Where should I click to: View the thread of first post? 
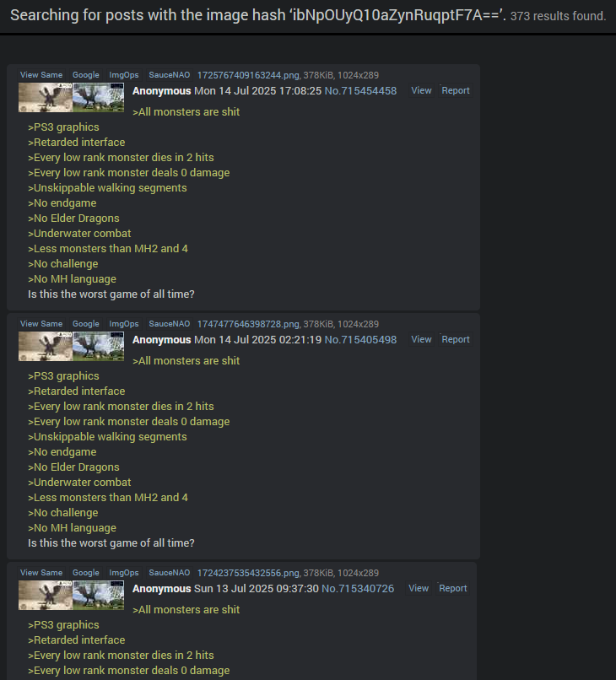pos(421,90)
